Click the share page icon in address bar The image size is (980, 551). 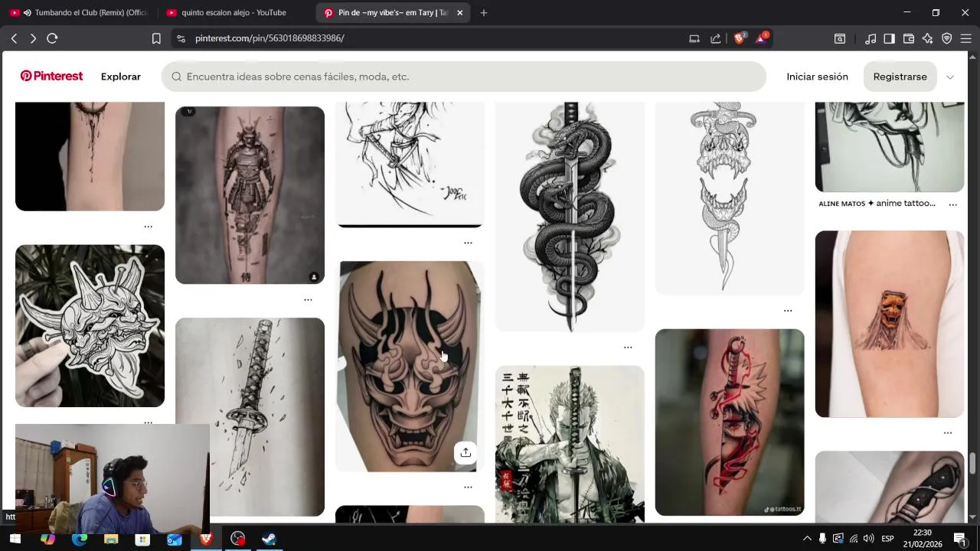click(x=716, y=38)
